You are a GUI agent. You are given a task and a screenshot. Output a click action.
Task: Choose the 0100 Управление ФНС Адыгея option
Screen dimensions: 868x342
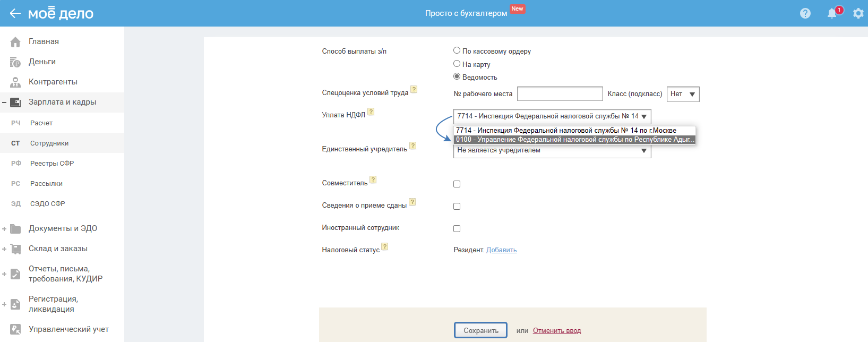click(x=574, y=140)
